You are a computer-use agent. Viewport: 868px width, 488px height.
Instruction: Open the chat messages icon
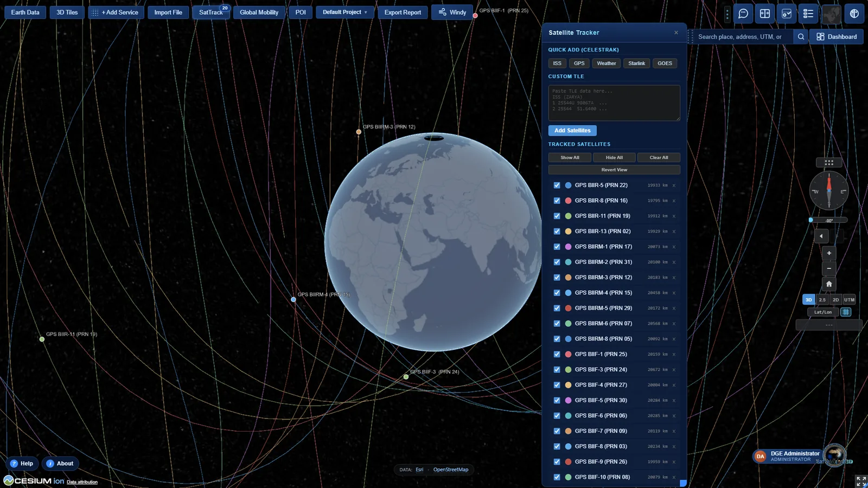pyautogui.click(x=743, y=14)
